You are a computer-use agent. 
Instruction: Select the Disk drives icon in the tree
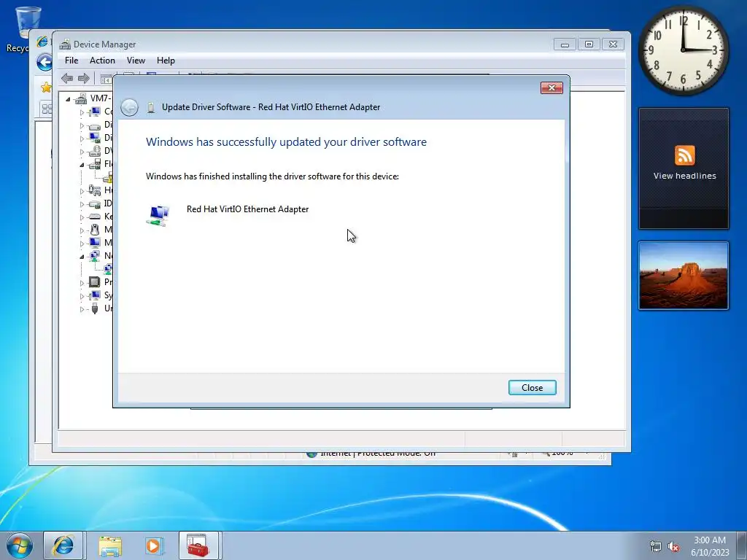(x=94, y=125)
